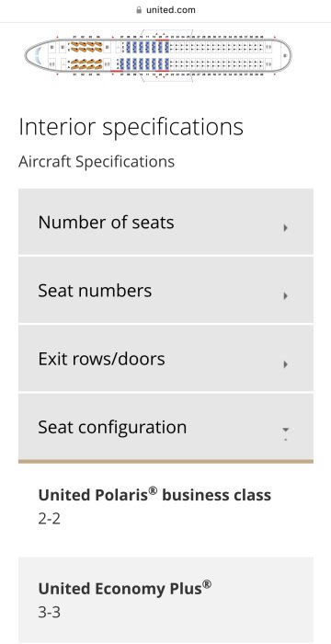Click the aircraft nose on the seat map
331x644 pixels.
(34, 55)
